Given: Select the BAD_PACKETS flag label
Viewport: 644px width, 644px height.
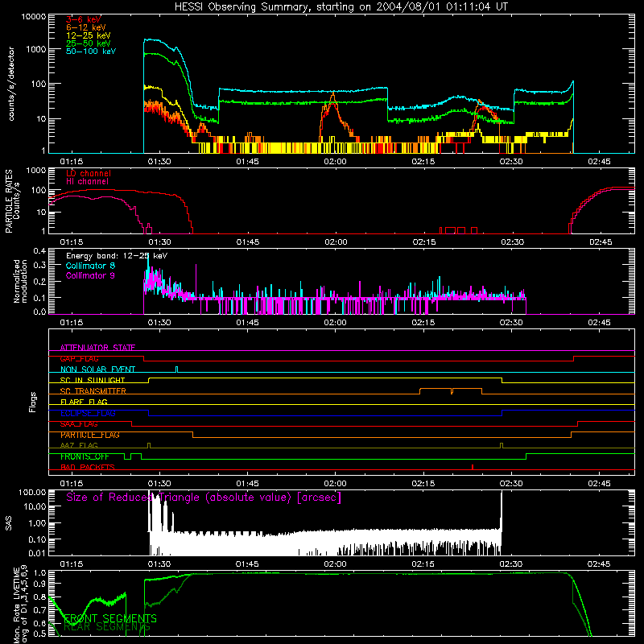Looking at the screenshot, I should 88,467.
